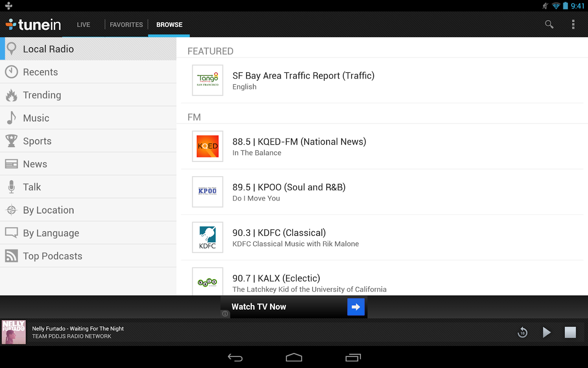The height and width of the screenshot is (368, 588).
Task: Tap the By Location crosshair icon
Action: coord(11,210)
